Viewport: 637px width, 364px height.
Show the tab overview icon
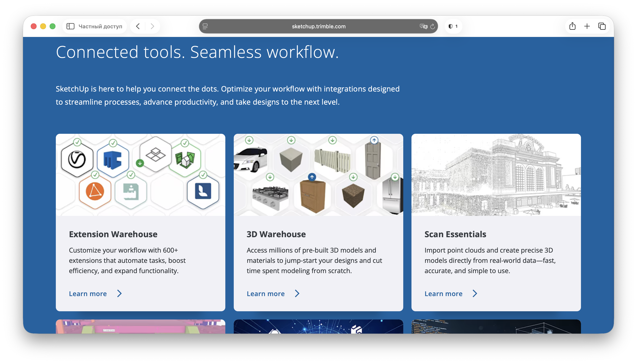pos(602,26)
